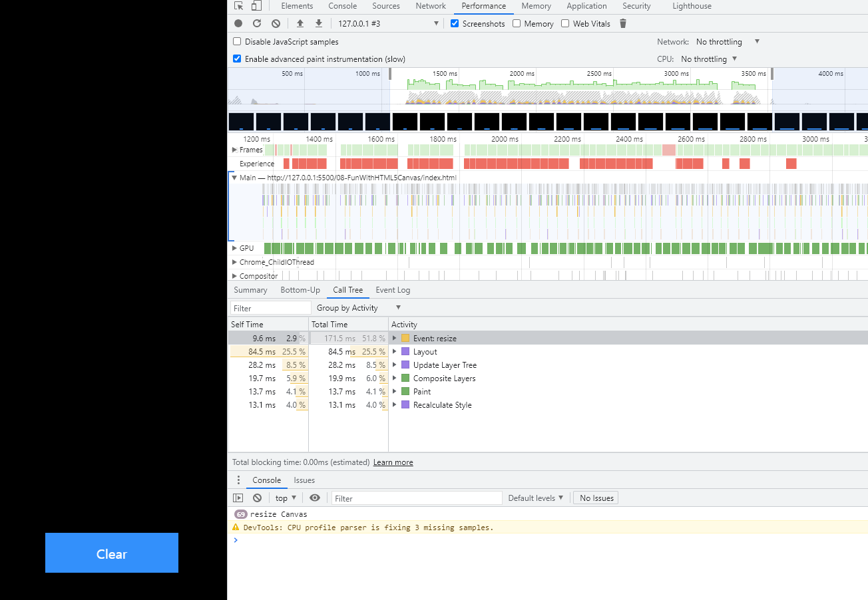Switch to the Bottom-Up tab
The image size is (868, 600).
[x=300, y=290]
